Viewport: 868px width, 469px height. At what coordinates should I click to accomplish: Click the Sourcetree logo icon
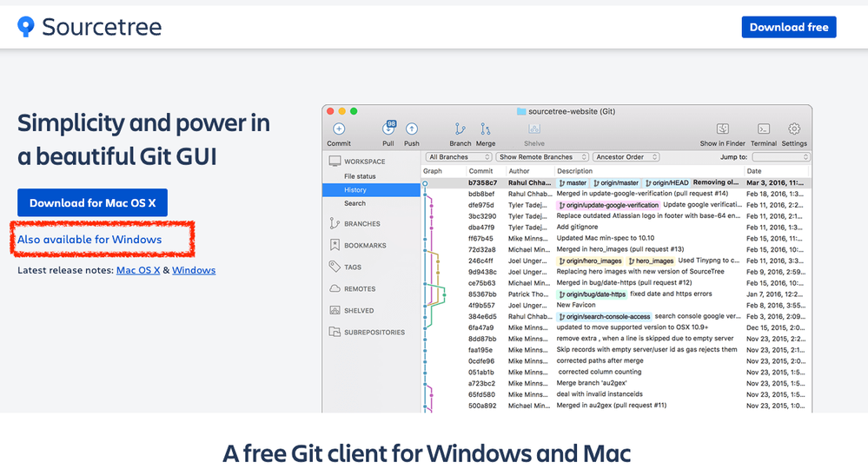[25, 27]
